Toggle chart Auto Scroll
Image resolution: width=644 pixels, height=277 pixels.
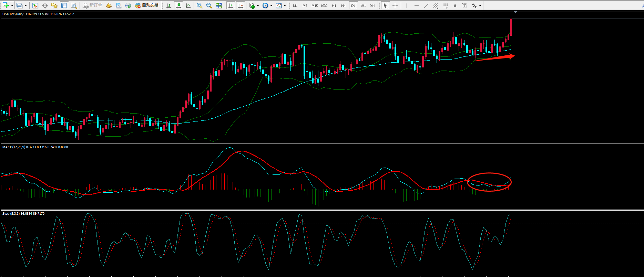pos(231,6)
